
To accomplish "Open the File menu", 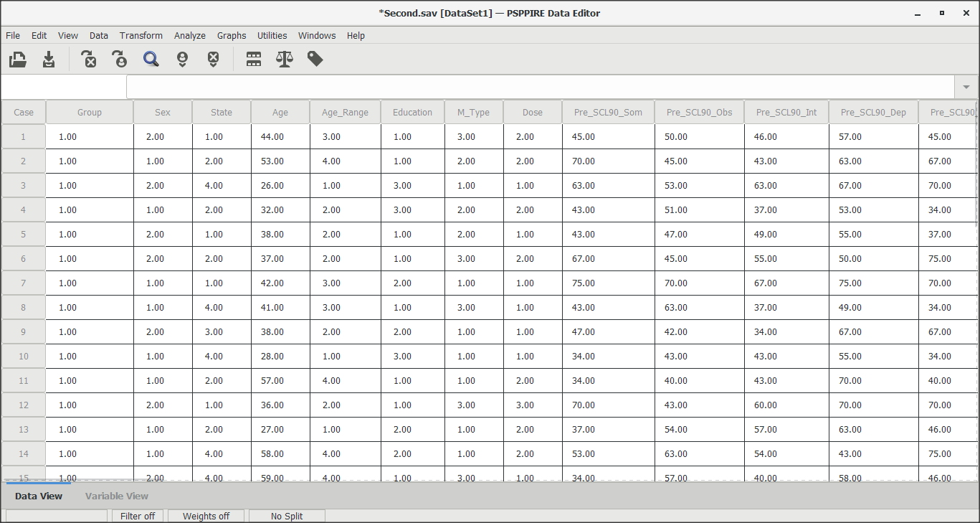I will point(13,35).
